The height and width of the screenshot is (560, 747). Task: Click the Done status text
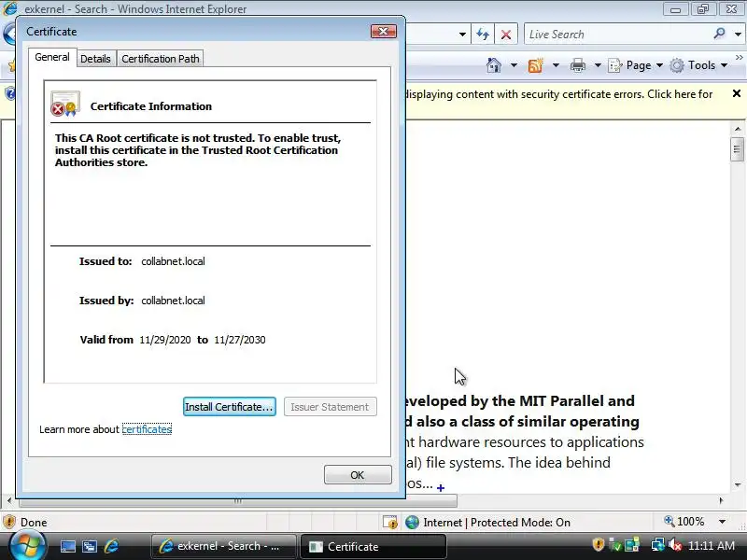(x=34, y=523)
